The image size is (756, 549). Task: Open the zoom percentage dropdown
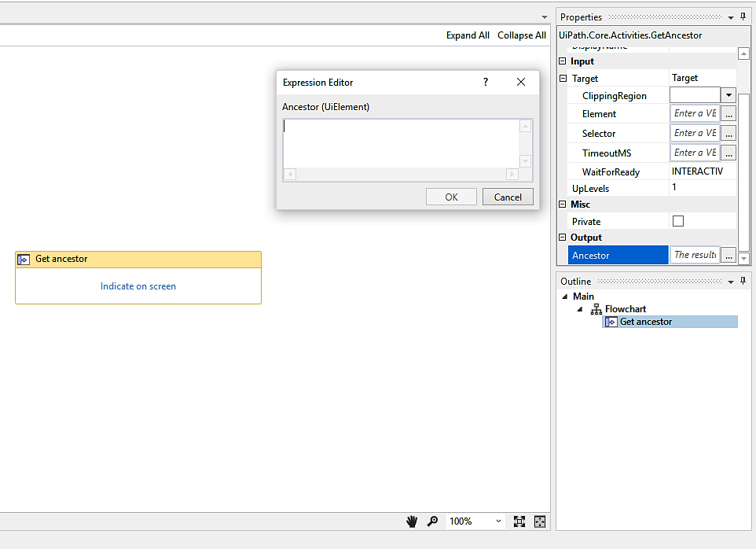[x=498, y=521]
